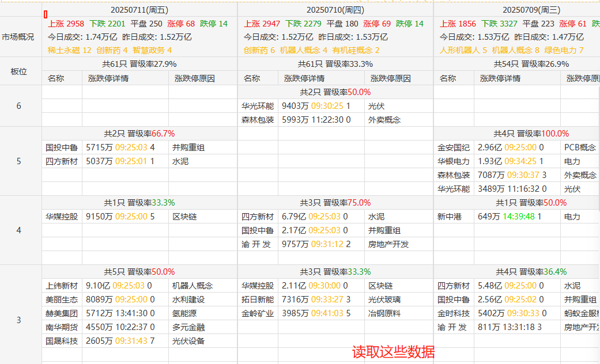Click 国晟科技 stock name

pos(62,341)
